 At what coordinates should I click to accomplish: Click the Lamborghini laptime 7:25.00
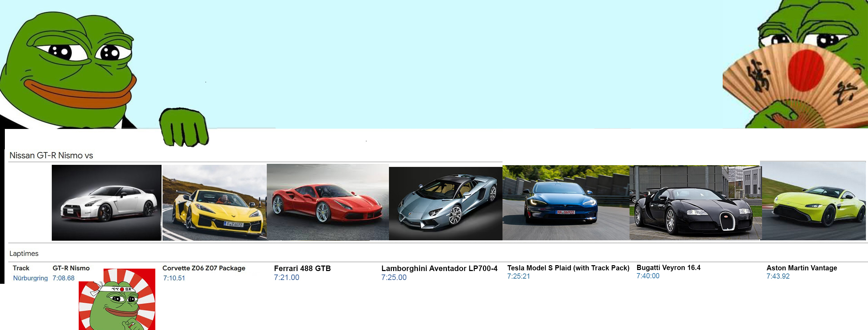tap(394, 277)
